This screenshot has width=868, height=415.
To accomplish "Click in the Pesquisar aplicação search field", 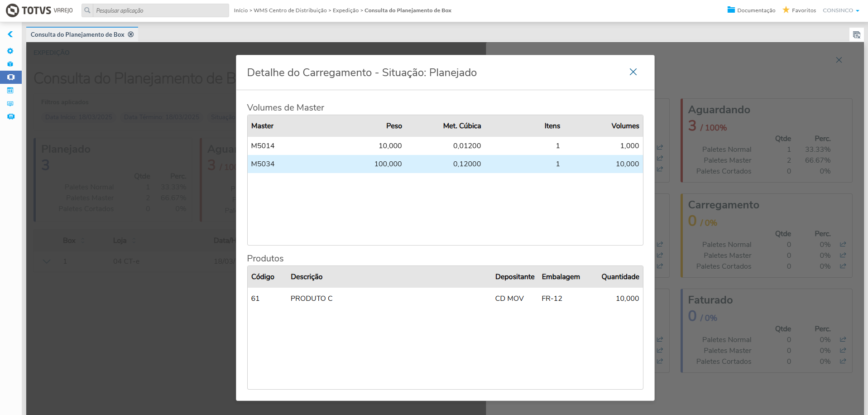I will click(x=161, y=10).
